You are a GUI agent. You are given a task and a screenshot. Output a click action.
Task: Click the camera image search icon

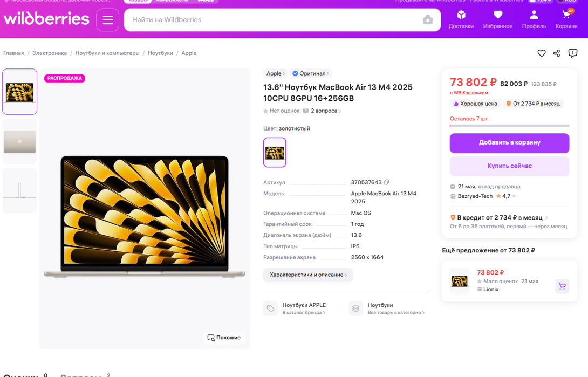click(428, 20)
